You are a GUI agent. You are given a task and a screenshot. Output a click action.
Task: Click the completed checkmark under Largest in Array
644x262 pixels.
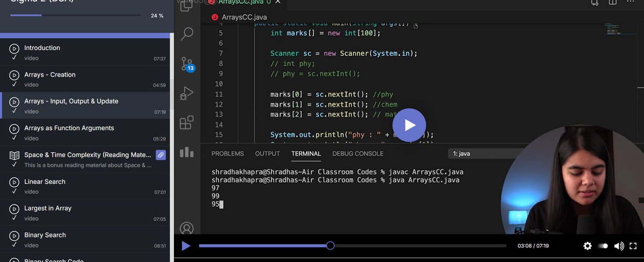click(14, 218)
